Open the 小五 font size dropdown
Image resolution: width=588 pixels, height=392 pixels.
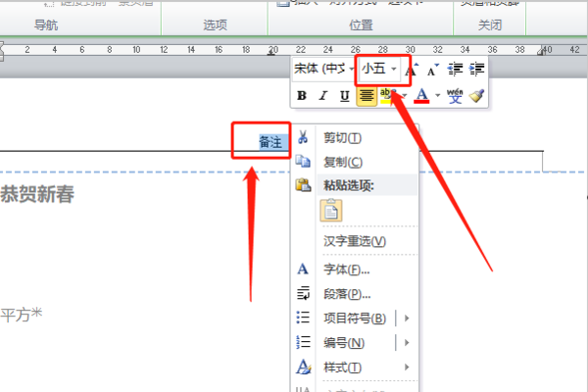[393, 69]
